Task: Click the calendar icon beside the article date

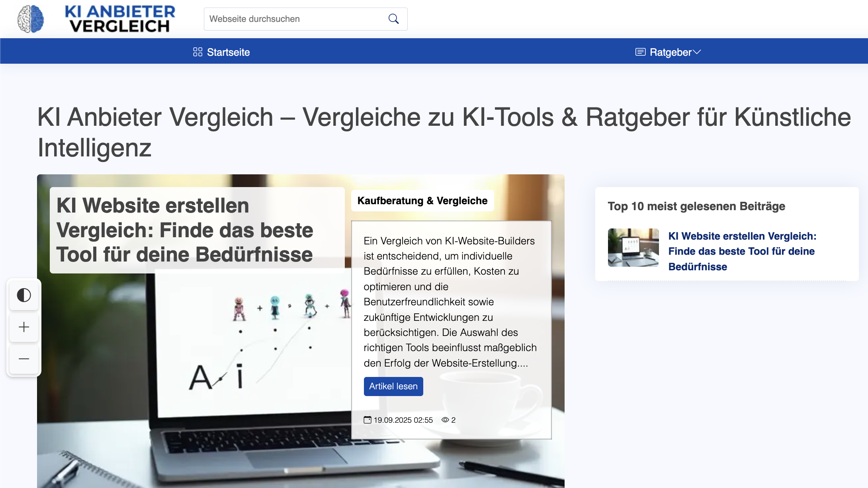Action: (x=368, y=420)
